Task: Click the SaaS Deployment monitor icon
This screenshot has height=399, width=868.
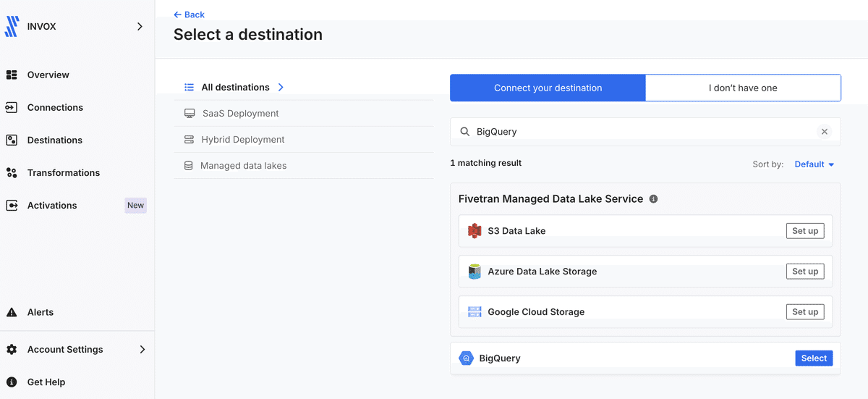Action: [x=190, y=114]
